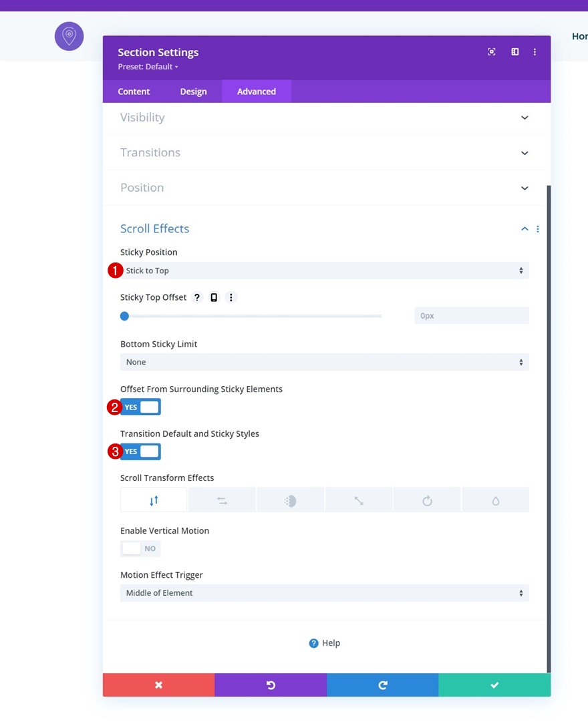The image size is (588, 726).
Task: Click the green save checkmark button
Action: tap(494, 685)
